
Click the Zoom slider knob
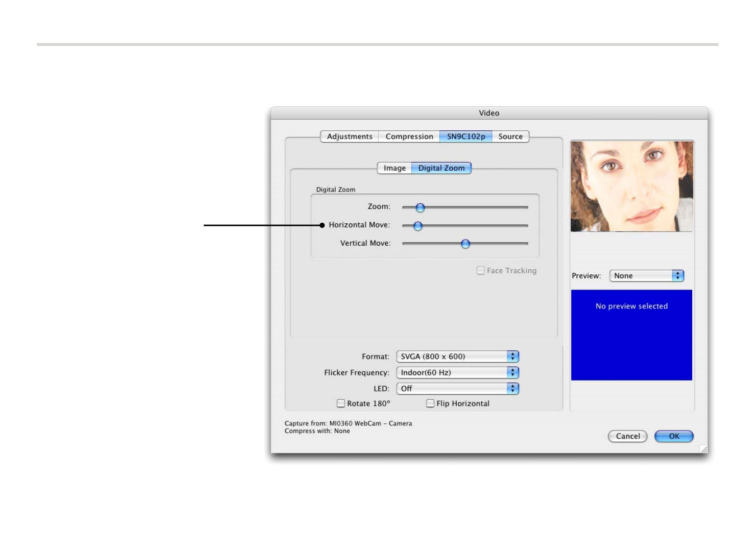420,208
